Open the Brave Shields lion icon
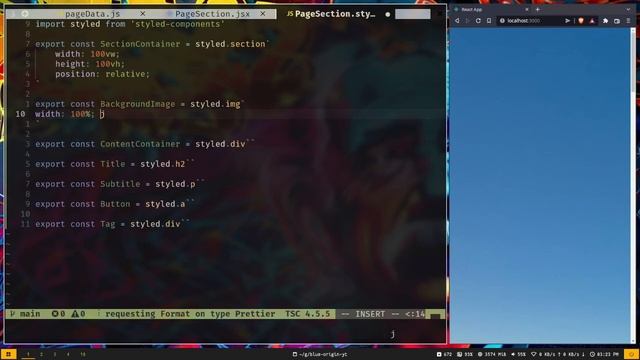Viewport: 640px width, 360px height. click(x=581, y=21)
